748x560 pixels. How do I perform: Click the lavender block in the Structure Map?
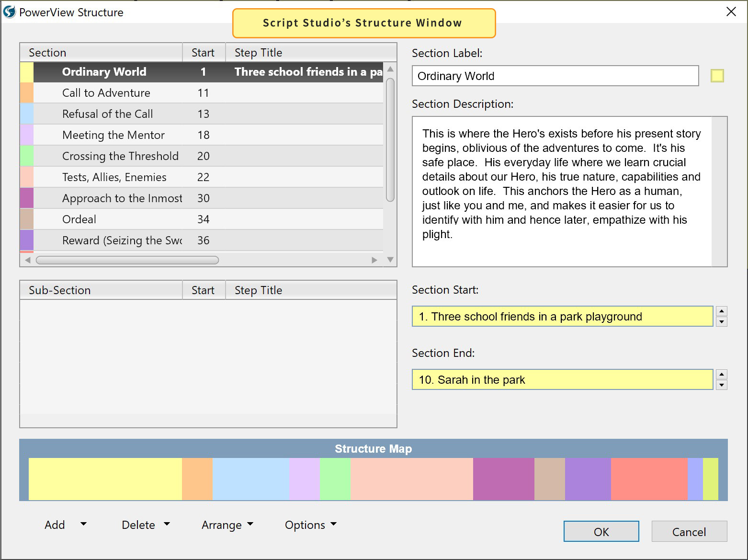pos(305,479)
